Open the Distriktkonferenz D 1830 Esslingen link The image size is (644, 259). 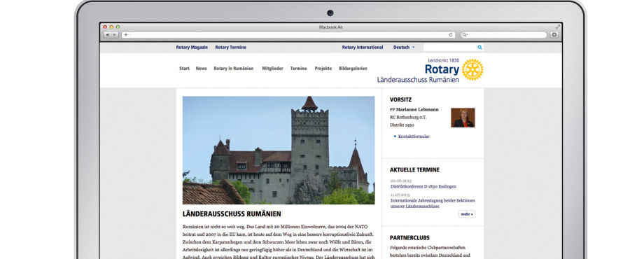coord(423,186)
